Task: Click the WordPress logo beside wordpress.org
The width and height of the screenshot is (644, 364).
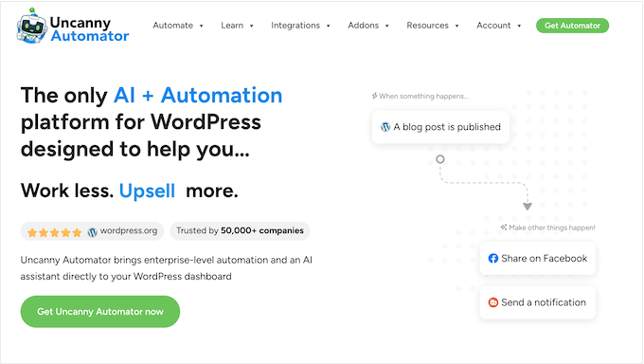Action: (x=93, y=232)
